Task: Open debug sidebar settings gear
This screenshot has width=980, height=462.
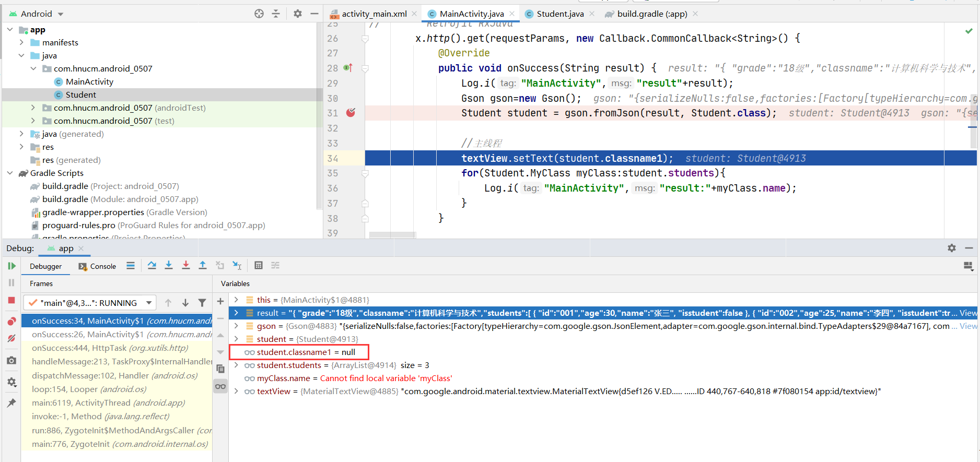Action: click(x=11, y=382)
